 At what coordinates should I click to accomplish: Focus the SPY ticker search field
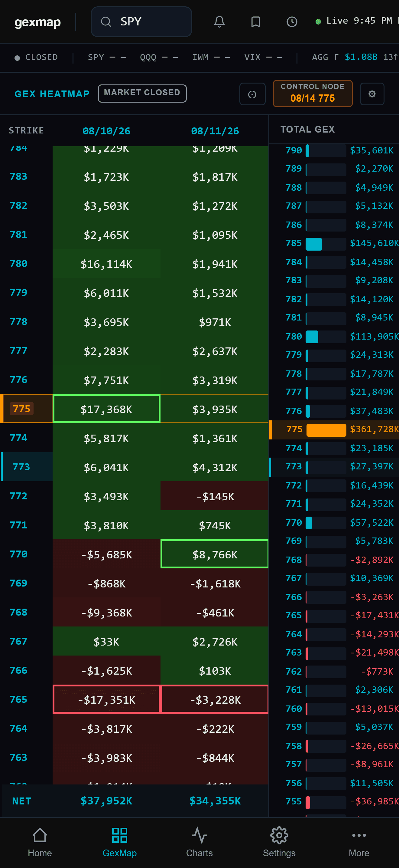pyautogui.click(x=141, y=22)
